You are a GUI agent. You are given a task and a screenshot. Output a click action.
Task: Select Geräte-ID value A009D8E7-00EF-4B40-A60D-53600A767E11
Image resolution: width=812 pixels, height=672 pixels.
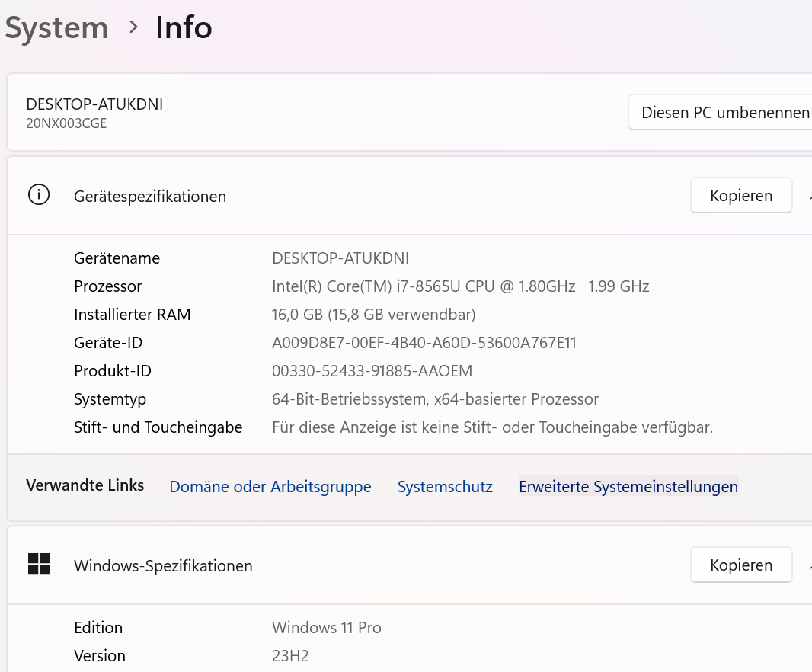(x=424, y=343)
